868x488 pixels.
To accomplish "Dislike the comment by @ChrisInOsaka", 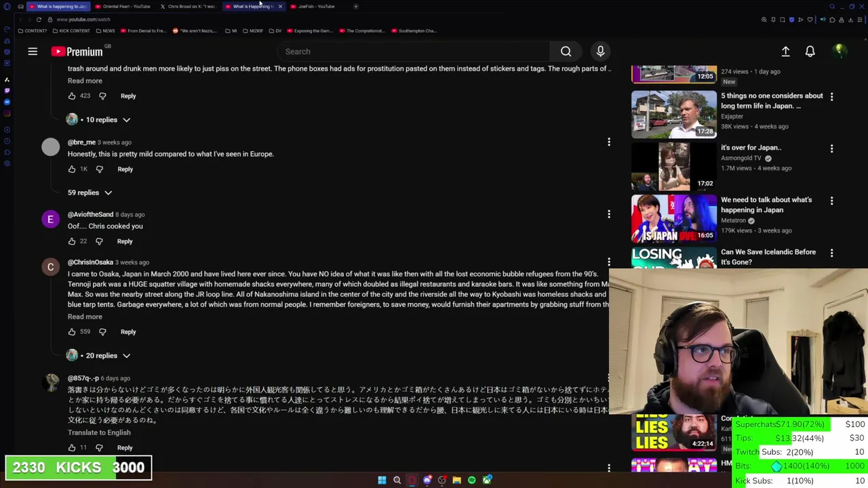I will [x=102, y=331].
